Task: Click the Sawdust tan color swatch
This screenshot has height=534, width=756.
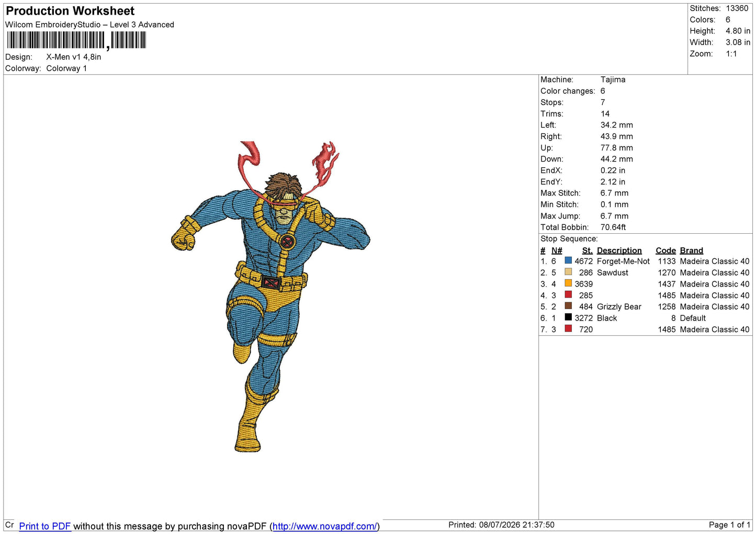Action: tap(568, 272)
